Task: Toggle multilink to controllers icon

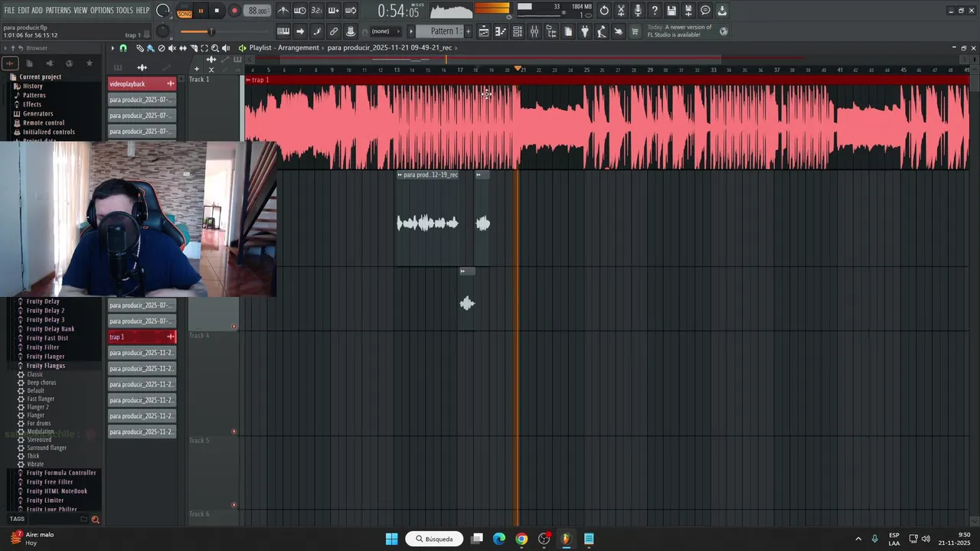Action: [x=351, y=31]
